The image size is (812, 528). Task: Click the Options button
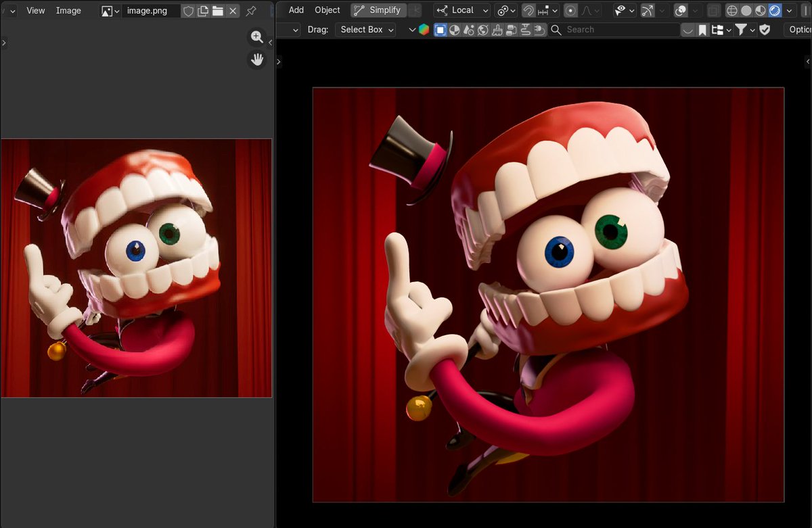coord(798,30)
